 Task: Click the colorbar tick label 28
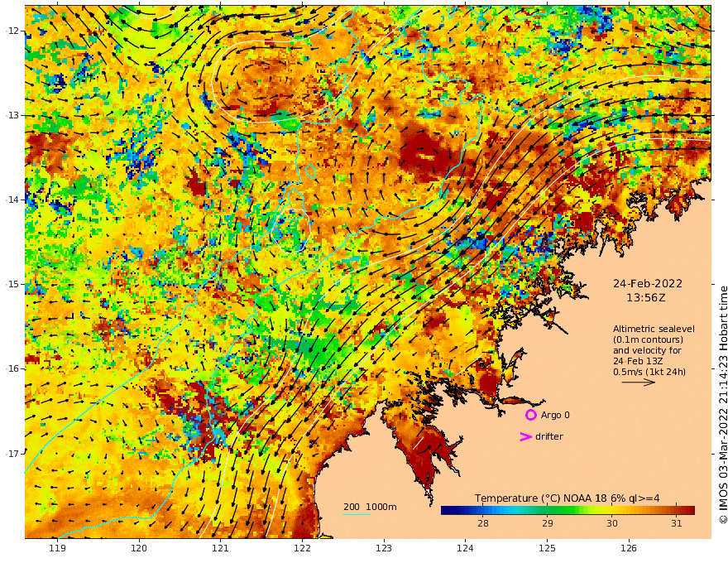coord(483,523)
